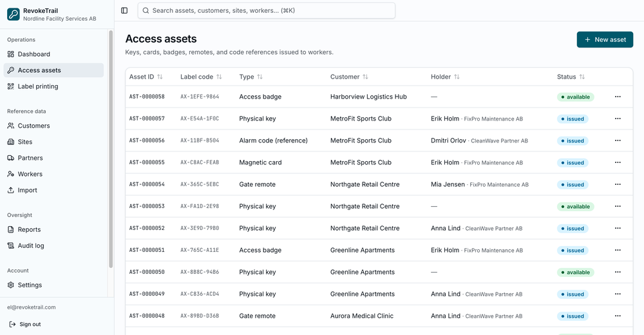Create a New asset
This screenshot has height=335, width=644.
pyautogui.click(x=605, y=39)
